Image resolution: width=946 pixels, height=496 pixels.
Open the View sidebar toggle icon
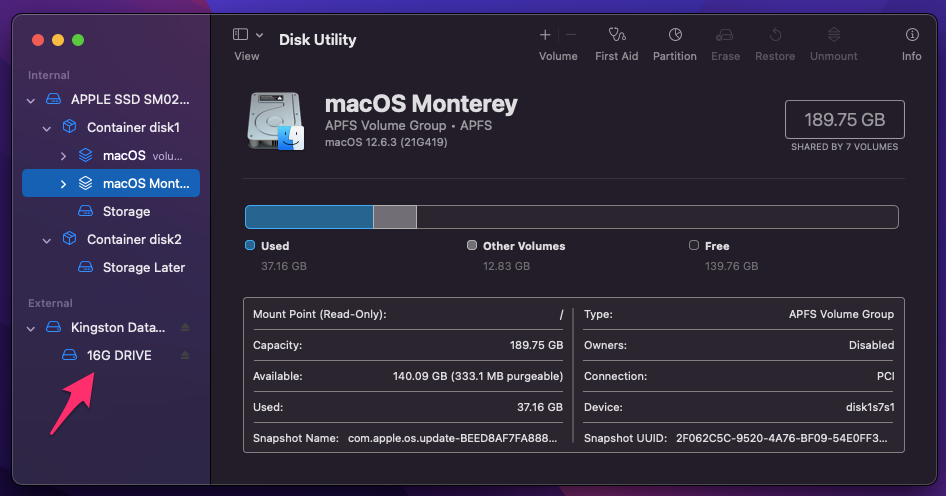[240, 34]
